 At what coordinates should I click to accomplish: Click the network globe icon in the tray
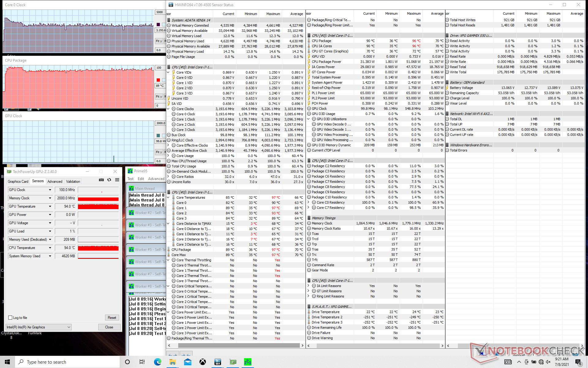click(541, 362)
